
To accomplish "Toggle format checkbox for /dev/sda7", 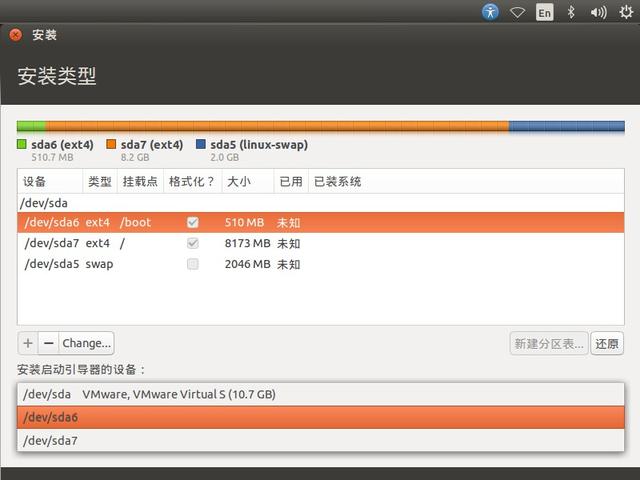I will tap(193, 243).
